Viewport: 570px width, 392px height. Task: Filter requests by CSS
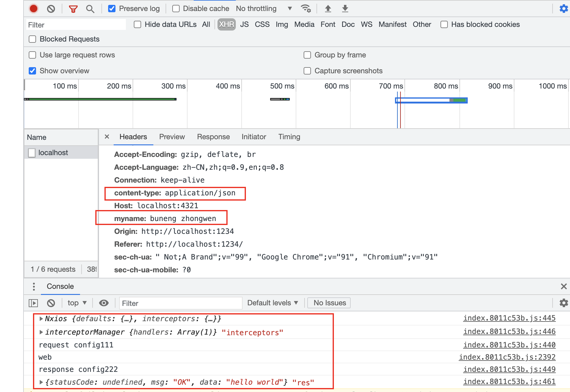pyautogui.click(x=262, y=24)
